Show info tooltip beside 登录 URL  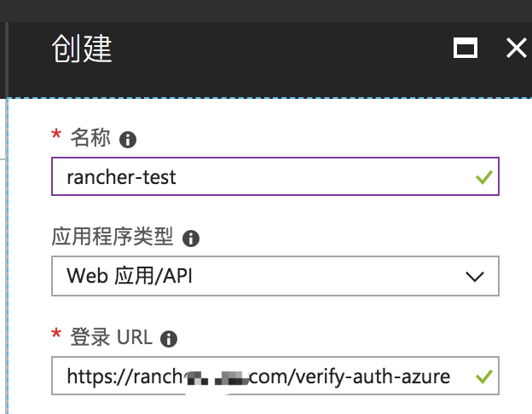(x=169, y=339)
